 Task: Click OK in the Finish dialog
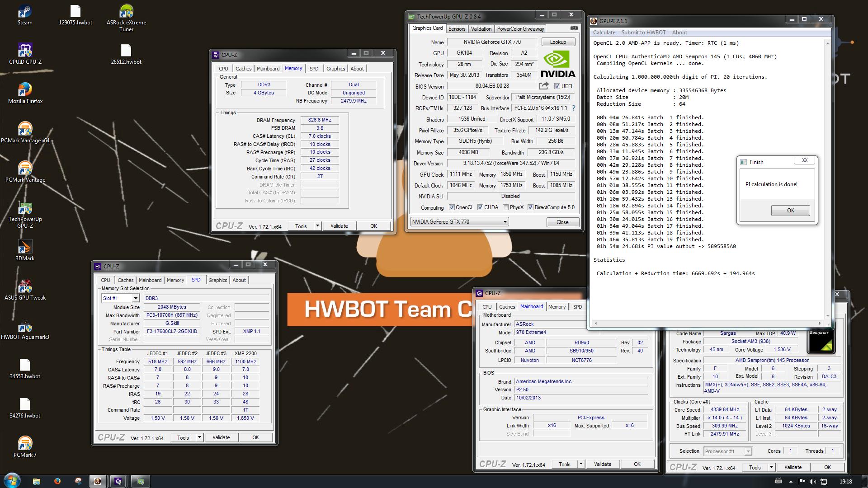(x=790, y=211)
